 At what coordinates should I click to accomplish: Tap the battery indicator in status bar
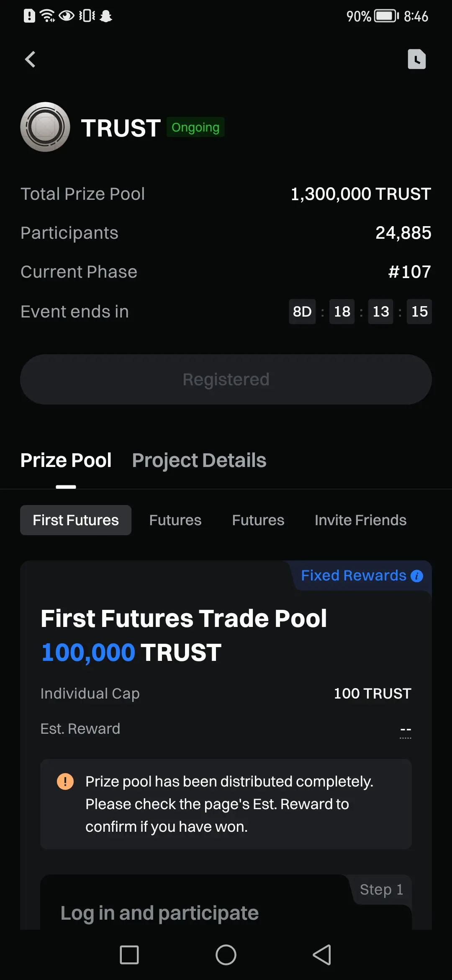tap(386, 16)
